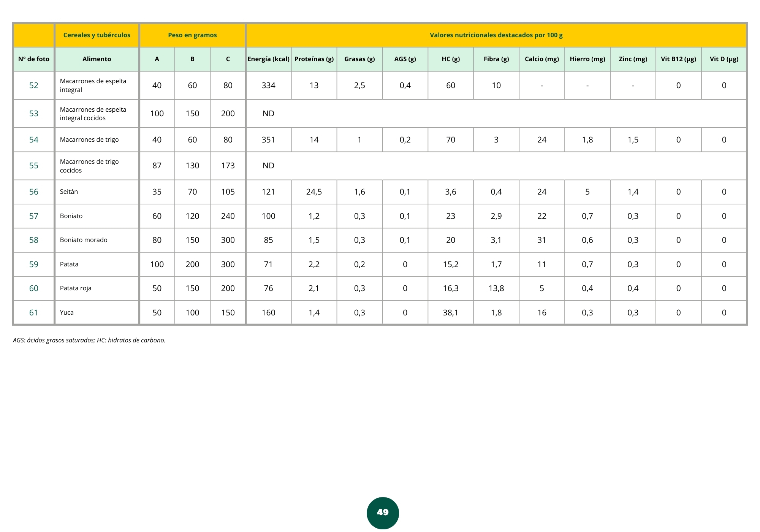Click the AGS abbreviation footnote text
760x532 pixels.
(x=89, y=340)
